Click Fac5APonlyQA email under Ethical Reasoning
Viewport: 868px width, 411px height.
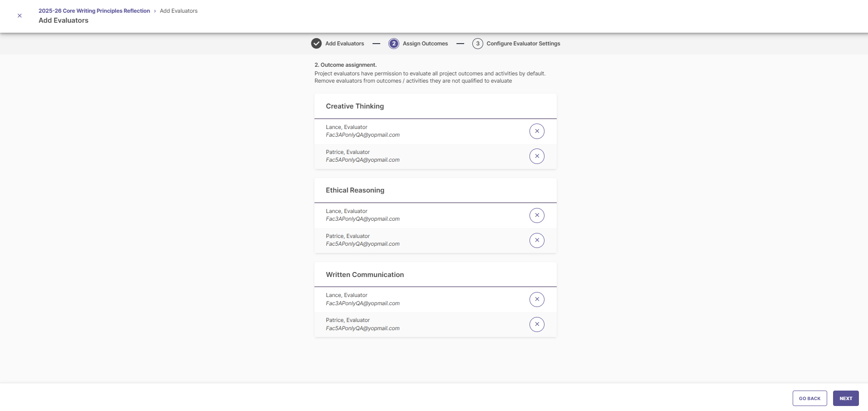coord(363,244)
